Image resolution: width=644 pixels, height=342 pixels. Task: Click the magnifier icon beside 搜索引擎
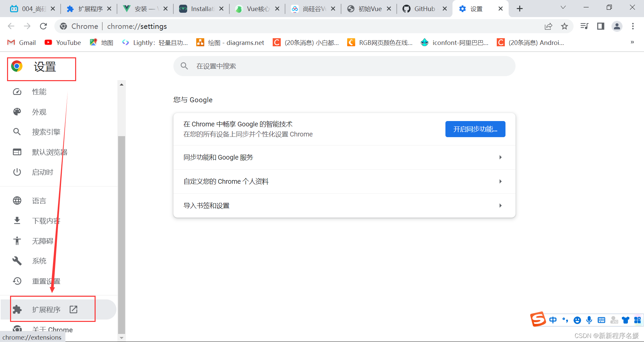(x=17, y=132)
